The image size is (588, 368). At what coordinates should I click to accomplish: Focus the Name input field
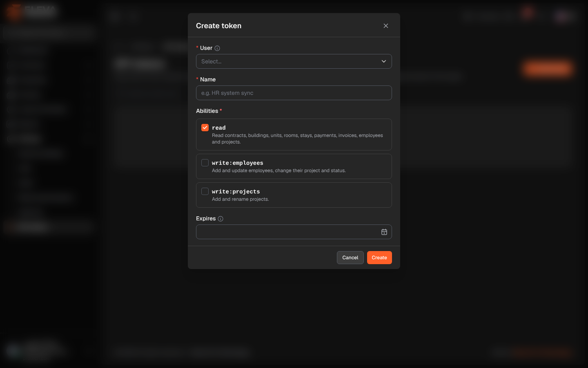294,93
